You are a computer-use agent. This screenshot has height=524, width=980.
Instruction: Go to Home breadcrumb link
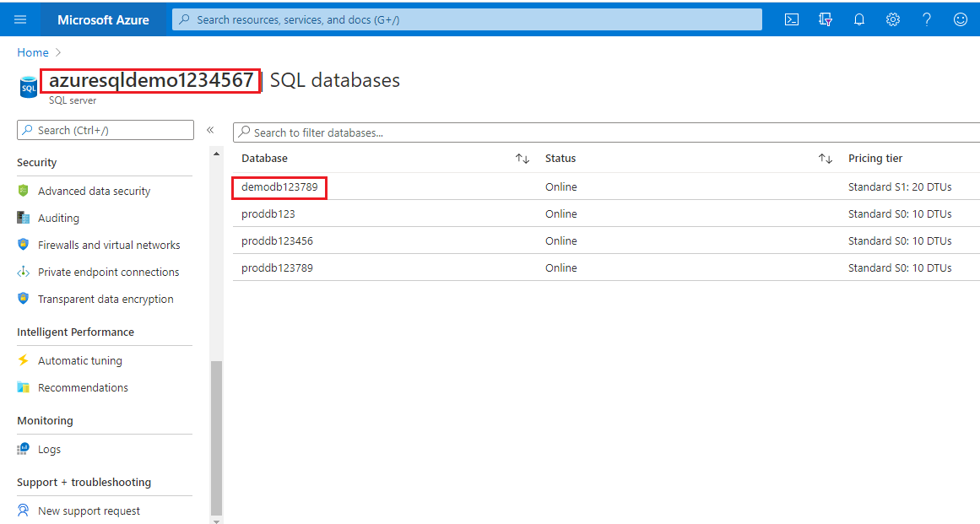point(33,52)
